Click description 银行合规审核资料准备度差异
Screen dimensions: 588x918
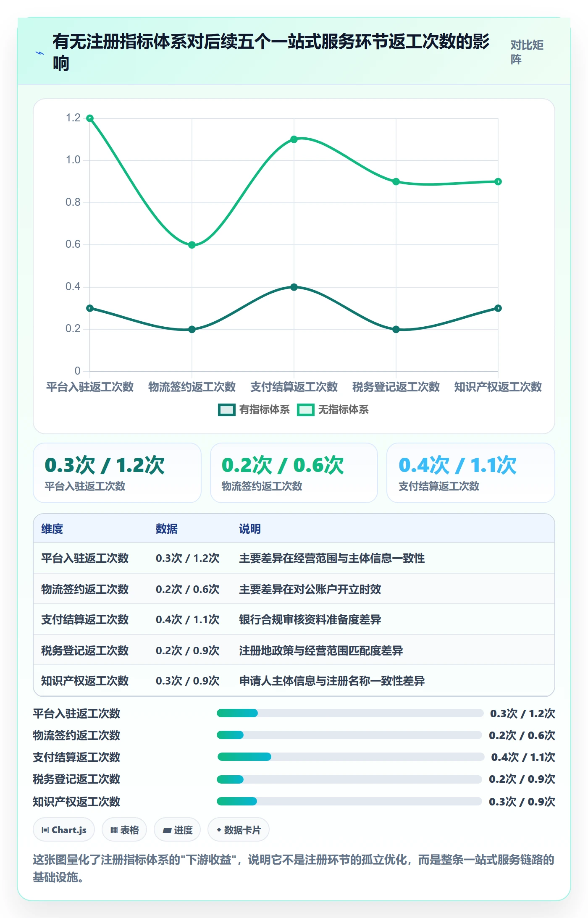pos(310,619)
